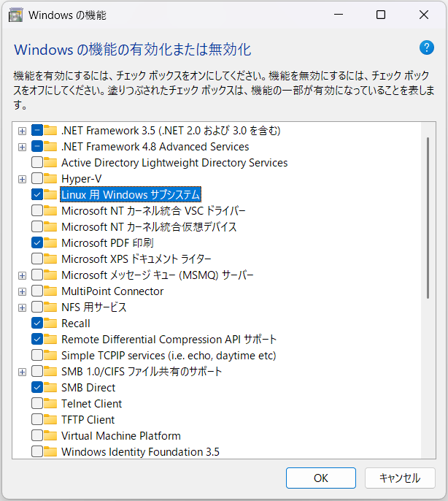Select the Virtual Machine Platform label
Image resolution: width=448 pixels, height=501 pixels.
(x=121, y=436)
